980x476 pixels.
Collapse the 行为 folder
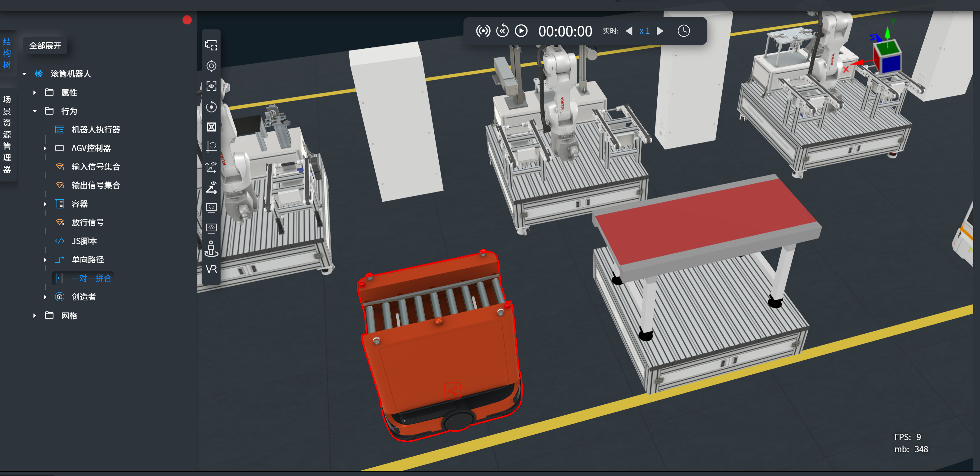click(35, 111)
